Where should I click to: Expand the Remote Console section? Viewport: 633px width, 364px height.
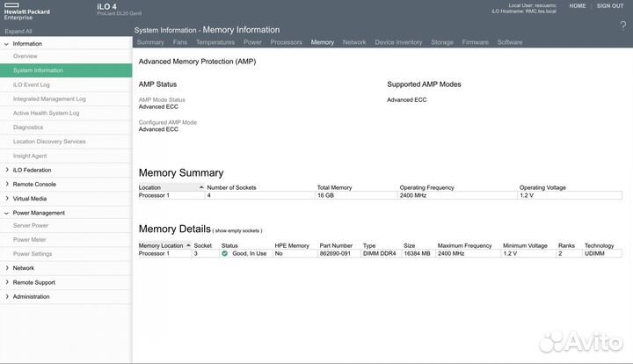point(6,184)
